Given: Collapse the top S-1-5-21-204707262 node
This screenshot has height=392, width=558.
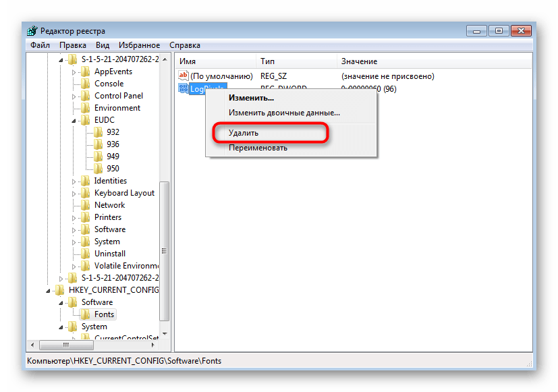Looking at the screenshot, I should 61,60.
